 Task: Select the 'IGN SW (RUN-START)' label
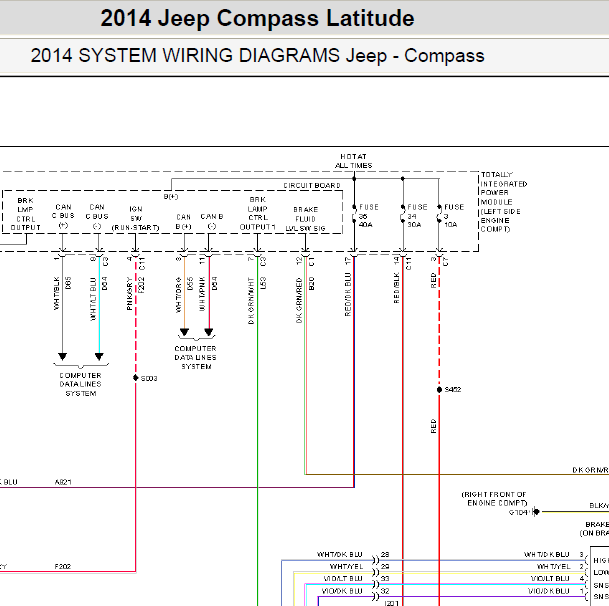point(136,218)
